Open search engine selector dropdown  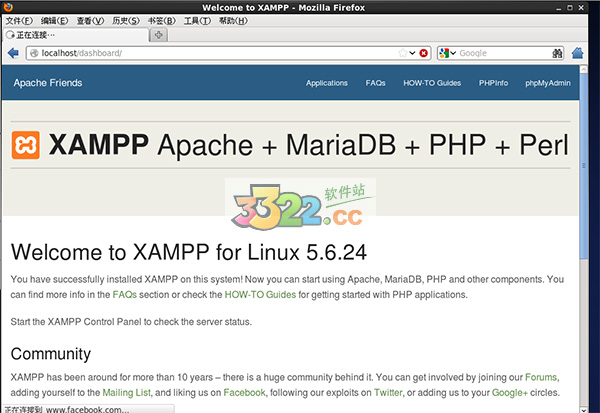tap(447, 53)
